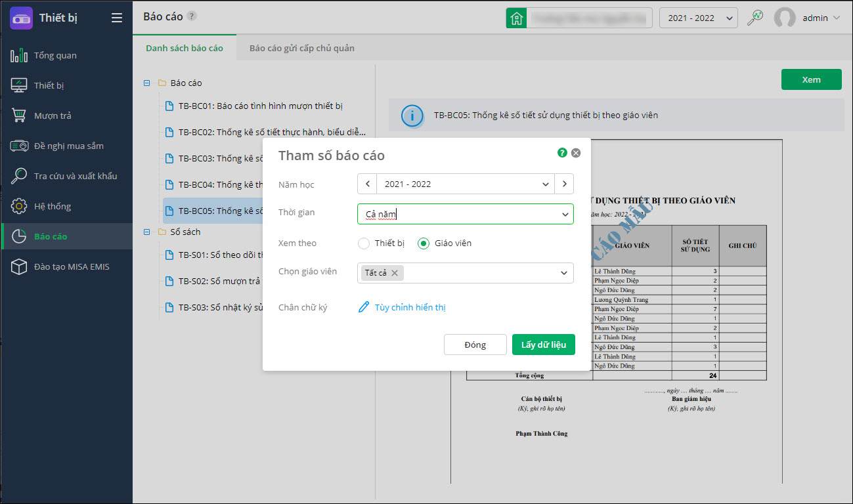Viewport: 853px width, 504px height.
Task: Click the Mượn trả shopping cart icon
Action: [19, 115]
